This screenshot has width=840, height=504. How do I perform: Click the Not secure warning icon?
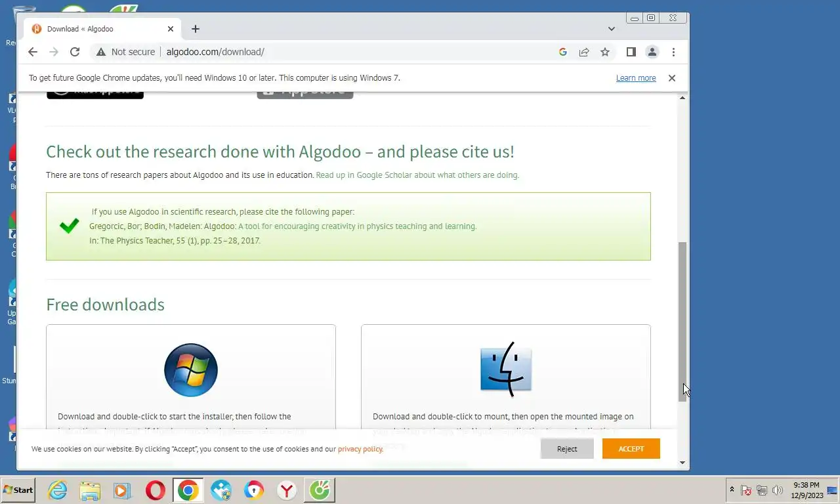point(100,52)
